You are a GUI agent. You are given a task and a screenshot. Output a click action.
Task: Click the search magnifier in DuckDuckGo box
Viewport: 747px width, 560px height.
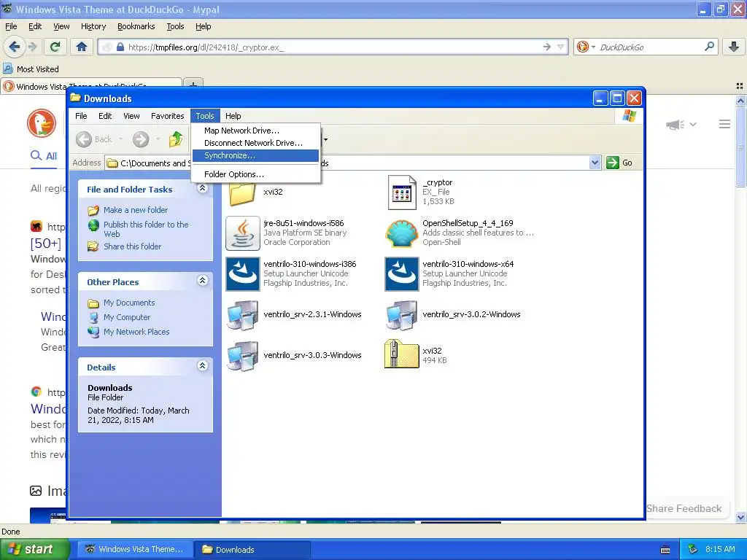pos(709,47)
